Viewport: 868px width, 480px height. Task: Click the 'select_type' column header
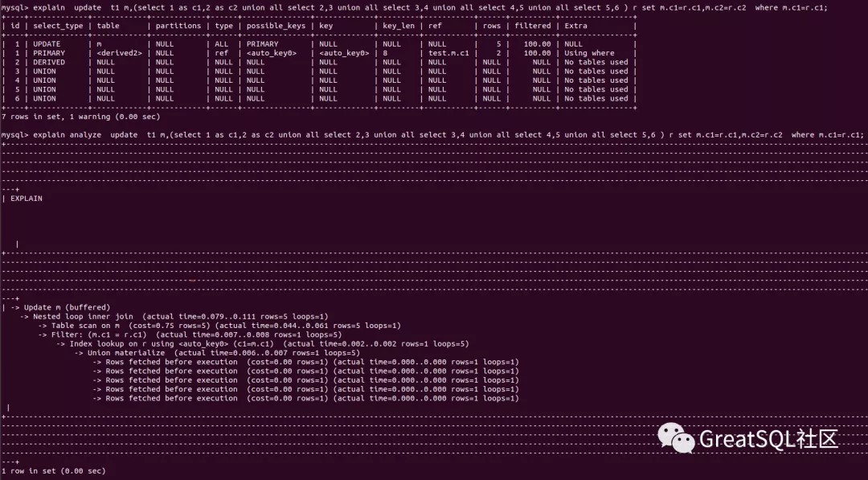click(x=58, y=26)
